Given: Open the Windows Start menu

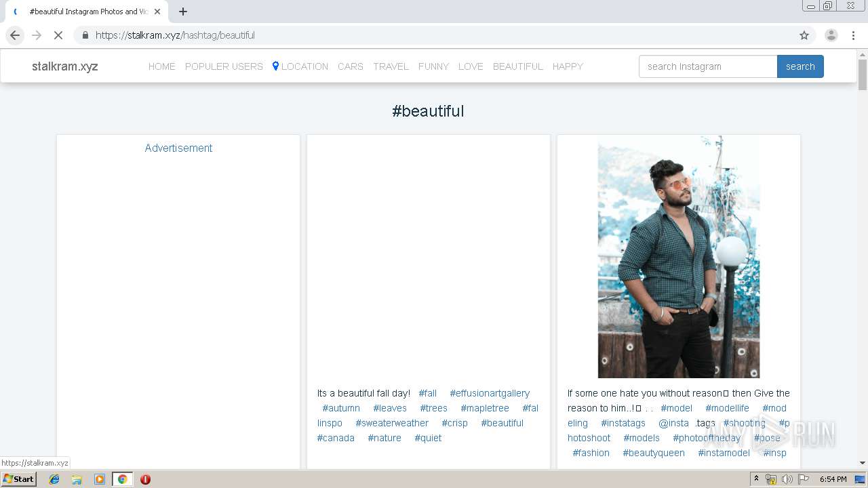Looking at the screenshot, I should 19,479.
